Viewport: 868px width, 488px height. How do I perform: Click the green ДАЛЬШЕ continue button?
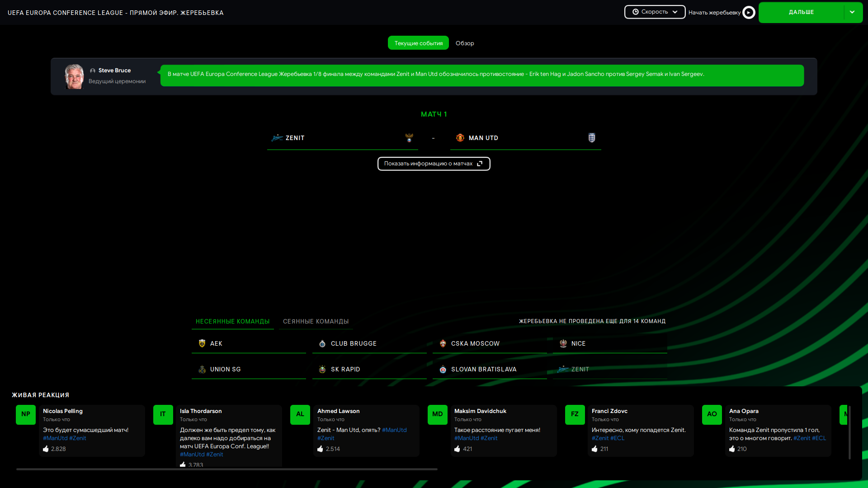coord(801,12)
